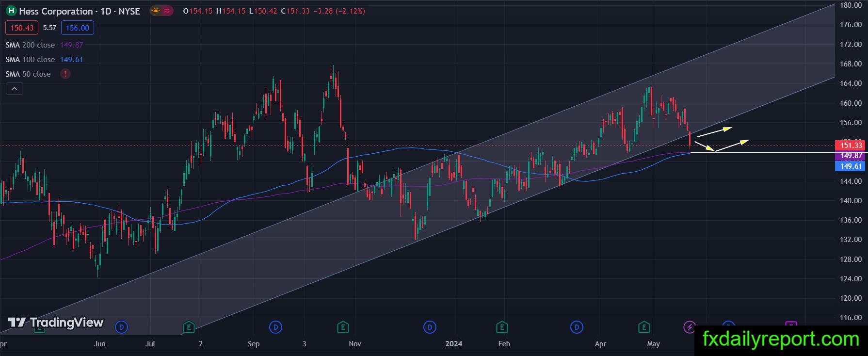Click the blue 149.61 label on the price axis
The image size is (868, 356).
851,166
